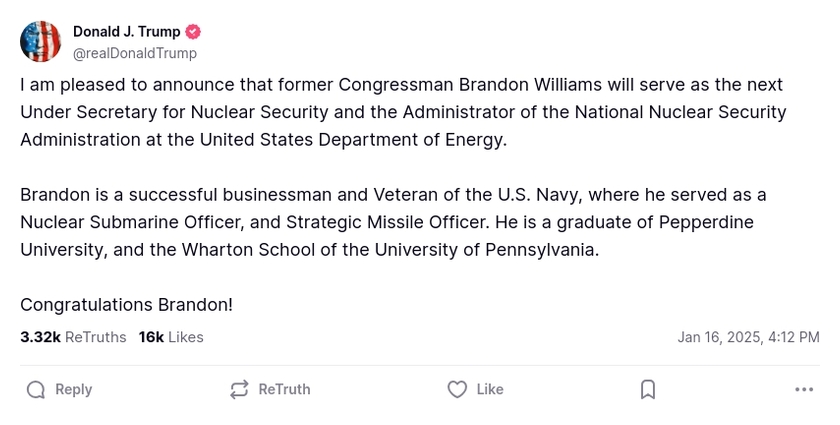Open the Donald J. Trump display name
This screenshot has height=425, width=840.
[126, 32]
